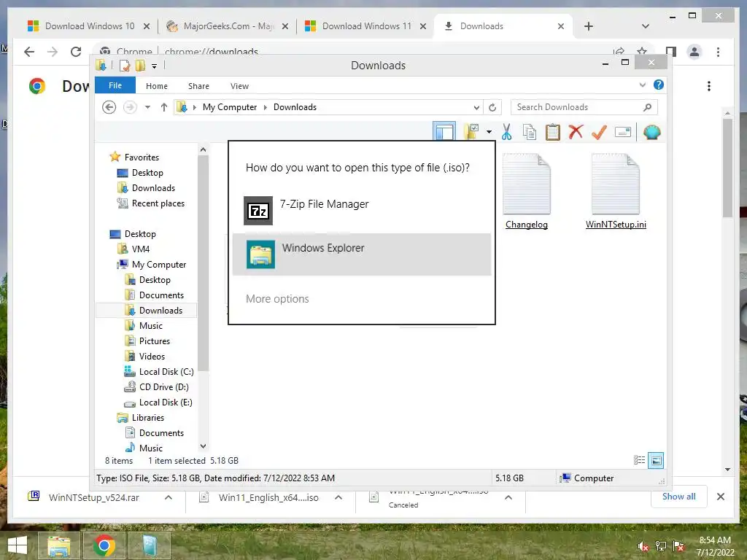Click the Copy icon in Explorer toolbar
The image size is (747, 560).
(530, 132)
